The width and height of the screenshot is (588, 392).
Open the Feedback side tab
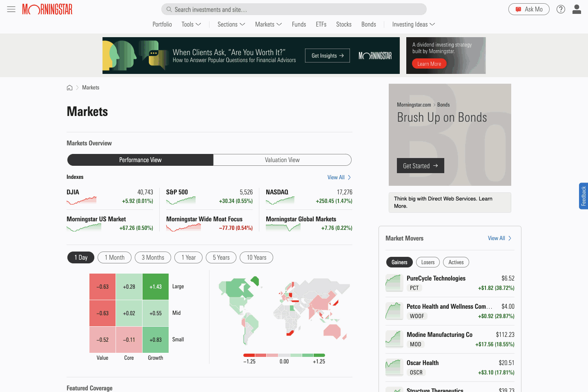[584, 196]
